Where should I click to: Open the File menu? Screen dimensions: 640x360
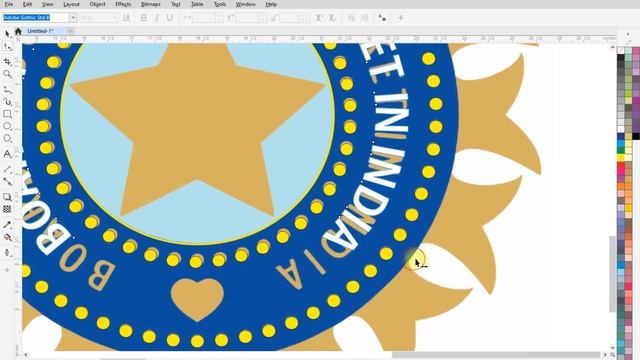pyautogui.click(x=8, y=4)
